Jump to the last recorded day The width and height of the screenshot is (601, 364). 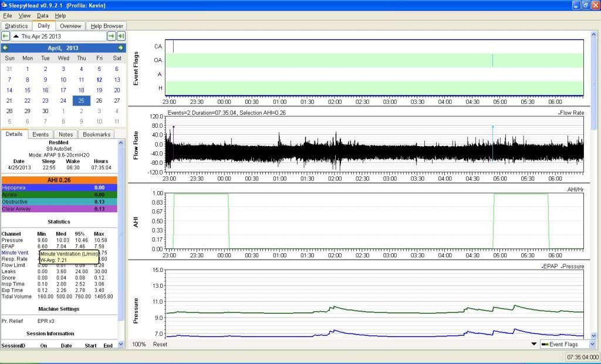[121, 36]
